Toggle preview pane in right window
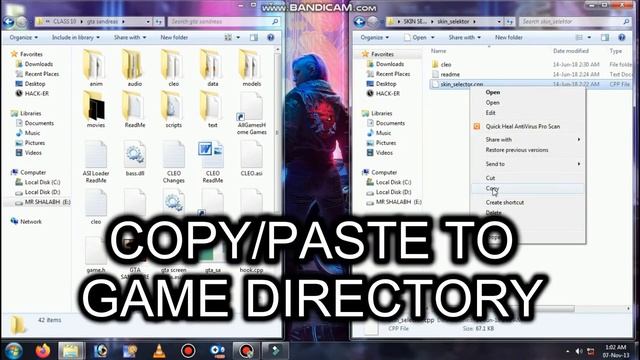Viewport: 640px width, 360px height. coord(605,37)
